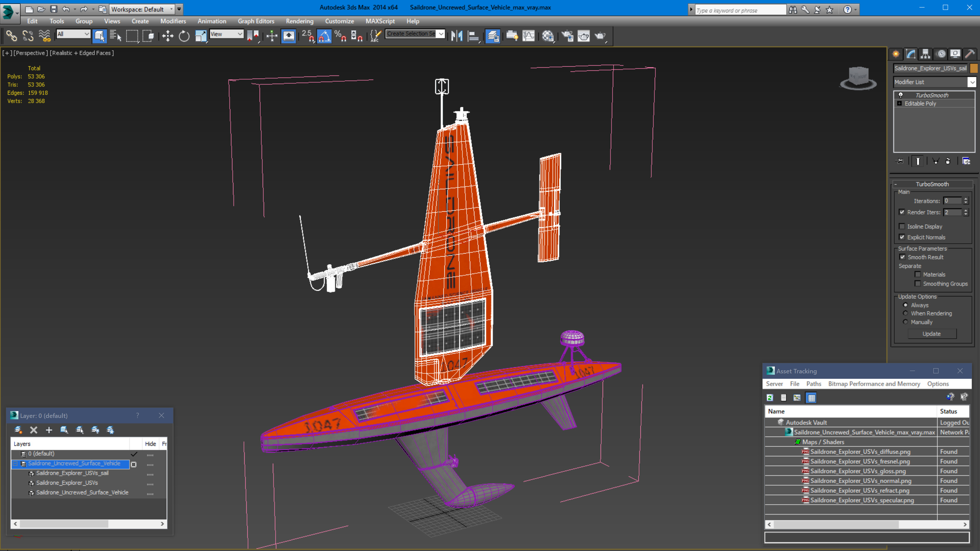Select the When Rendering radio option

[905, 313]
